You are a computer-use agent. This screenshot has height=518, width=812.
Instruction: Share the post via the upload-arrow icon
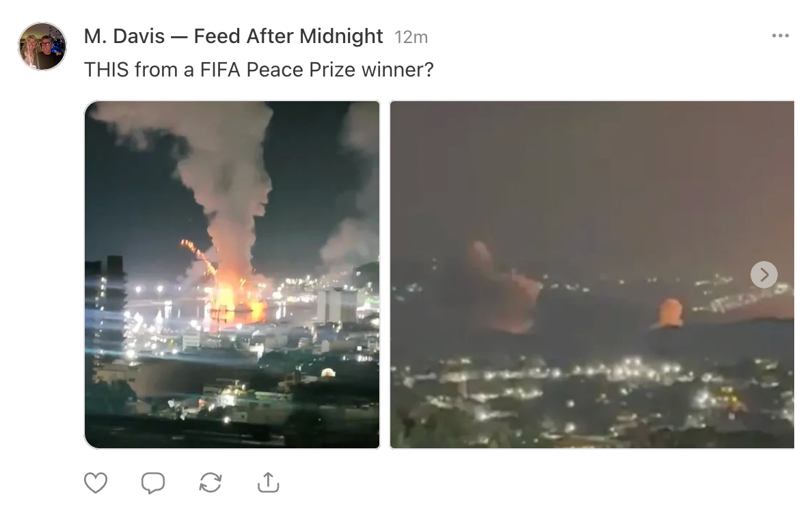click(268, 482)
